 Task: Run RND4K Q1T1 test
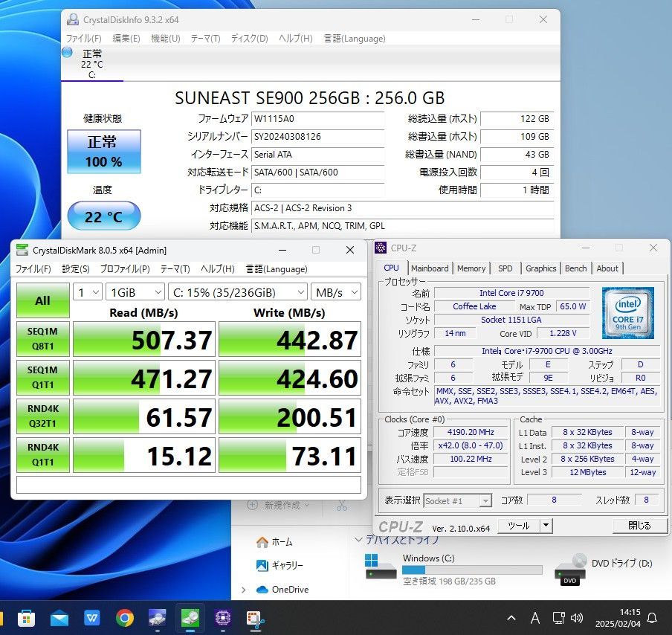[x=43, y=455]
